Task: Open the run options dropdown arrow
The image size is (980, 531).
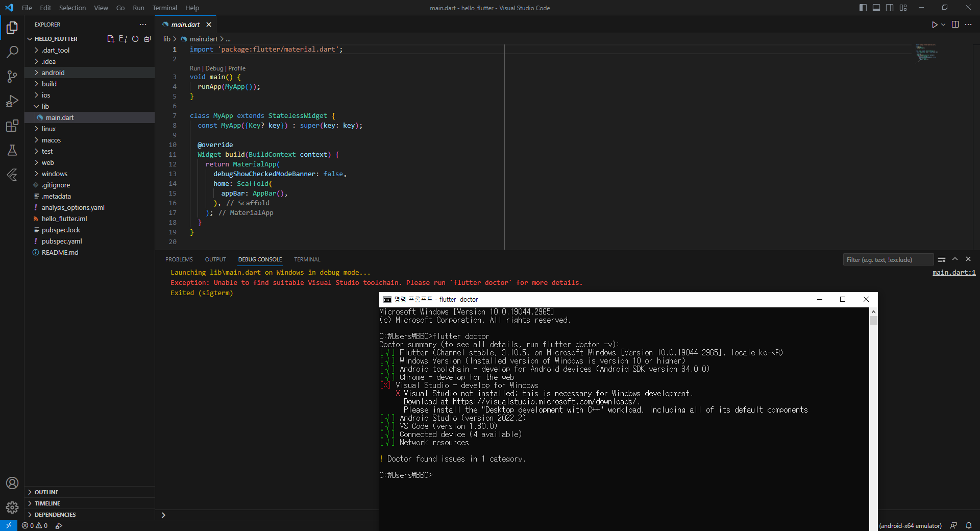Action: 943,25
